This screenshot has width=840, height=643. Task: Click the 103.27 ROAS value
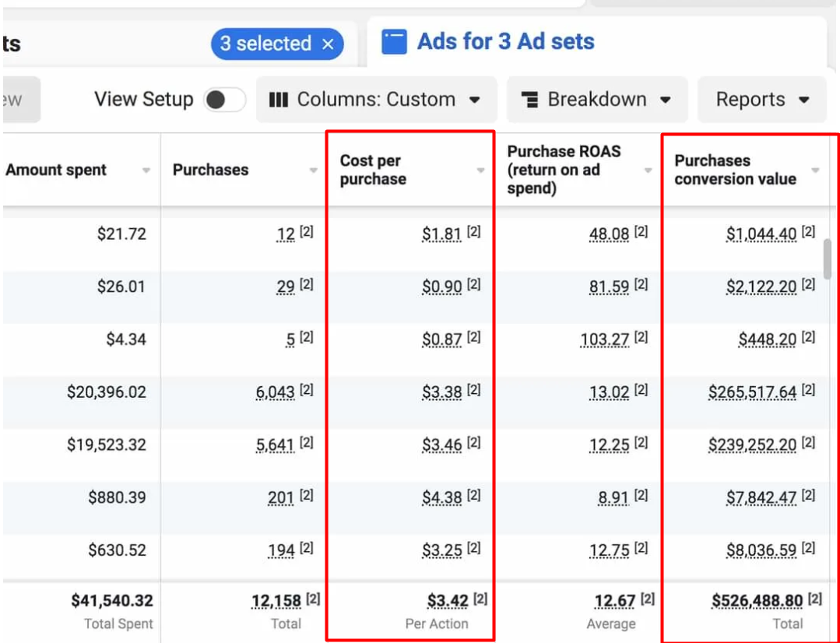tap(604, 340)
